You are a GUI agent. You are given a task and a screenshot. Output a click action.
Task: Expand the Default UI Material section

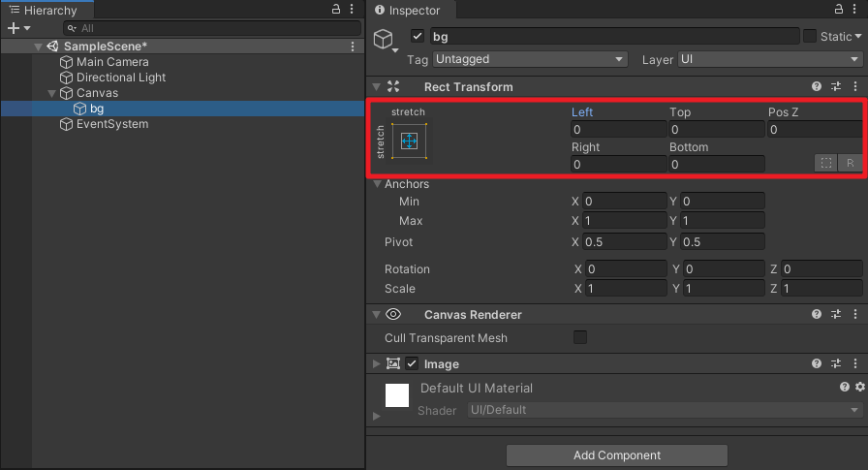(x=377, y=416)
